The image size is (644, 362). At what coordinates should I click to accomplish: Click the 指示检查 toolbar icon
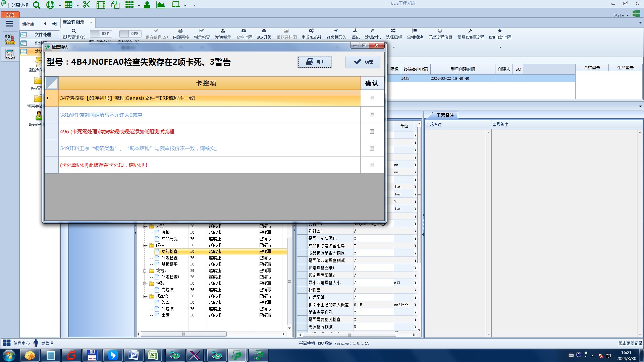point(202,31)
